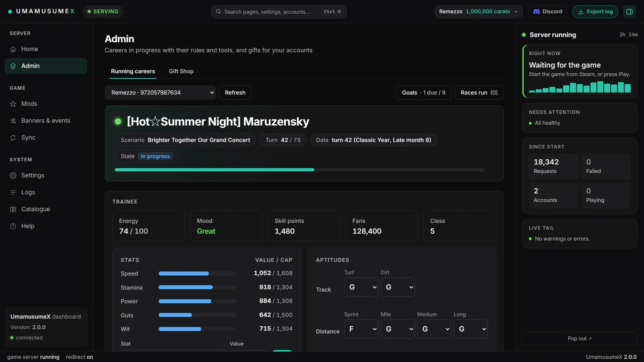Open the Catalogue icon in sidebar
This screenshot has height=362, width=644.
pos(13,209)
